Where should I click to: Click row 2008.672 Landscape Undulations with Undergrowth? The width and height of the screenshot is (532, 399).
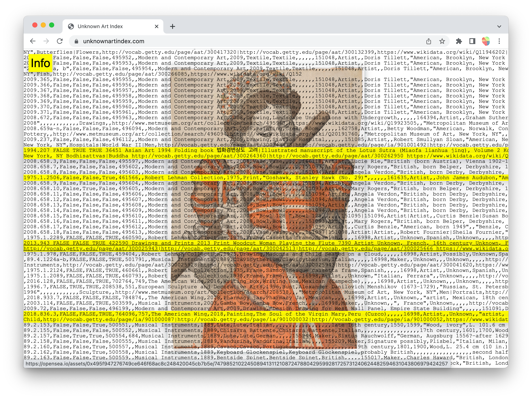pos(266,120)
